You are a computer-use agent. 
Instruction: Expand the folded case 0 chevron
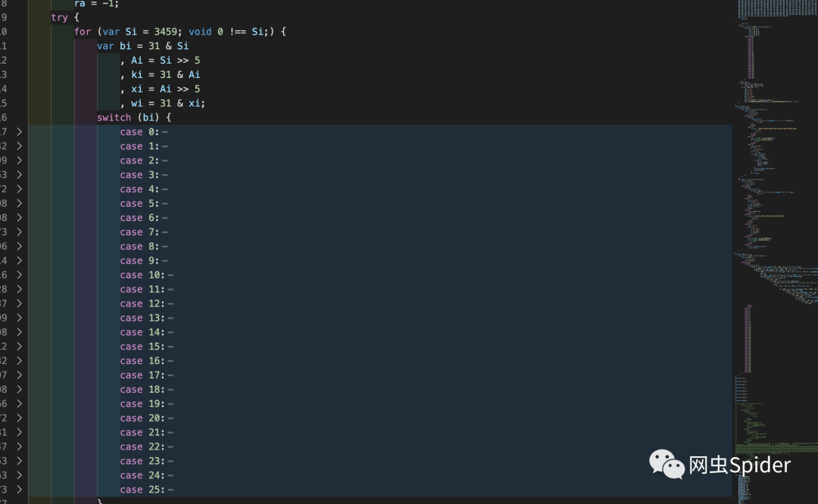point(19,132)
